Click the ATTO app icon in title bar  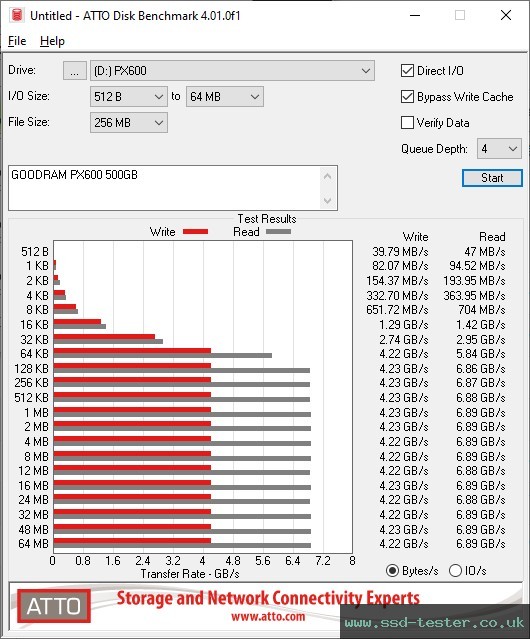click(x=17, y=15)
